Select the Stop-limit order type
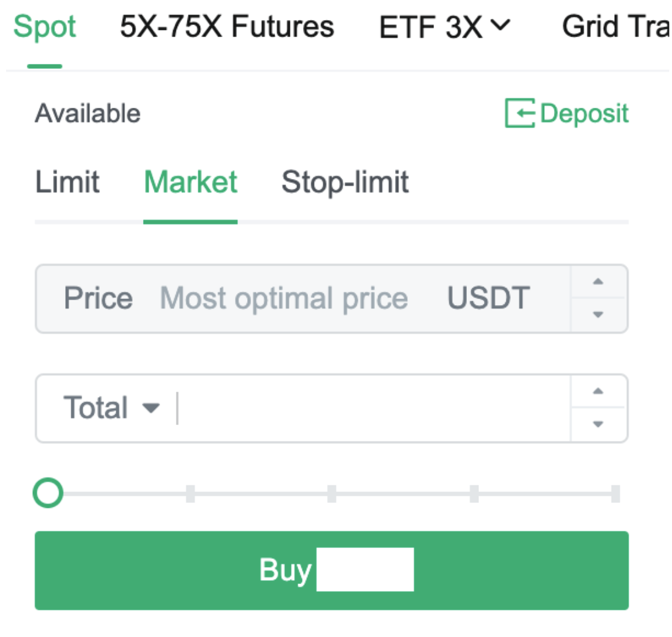This screenshot has width=672, height=637. (x=345, y=182)
